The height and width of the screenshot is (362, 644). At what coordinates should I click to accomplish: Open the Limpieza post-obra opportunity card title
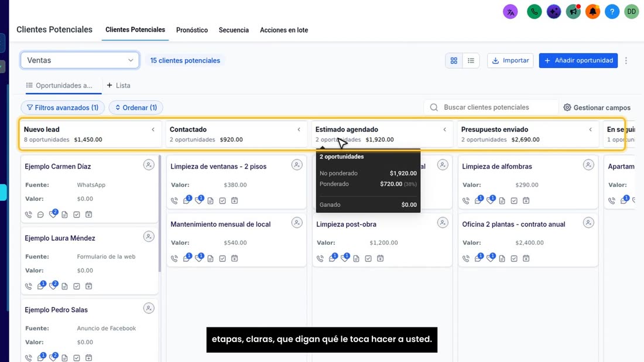346,224
